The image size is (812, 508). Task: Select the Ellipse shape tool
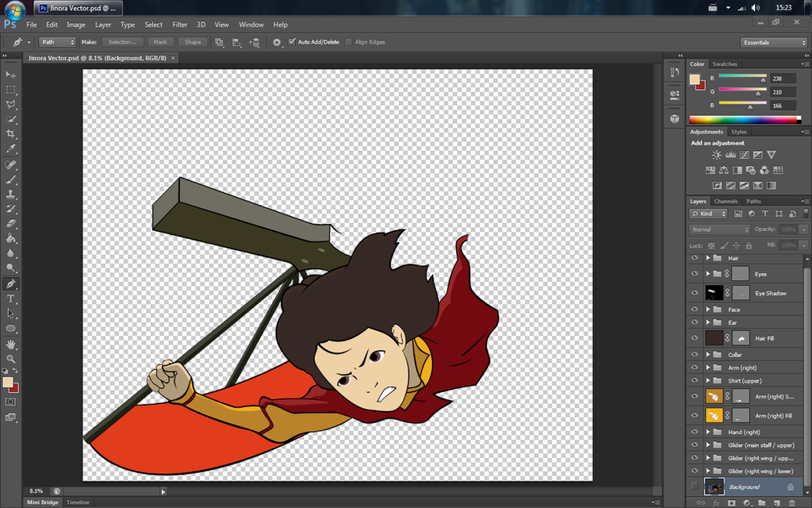(10, 329)
